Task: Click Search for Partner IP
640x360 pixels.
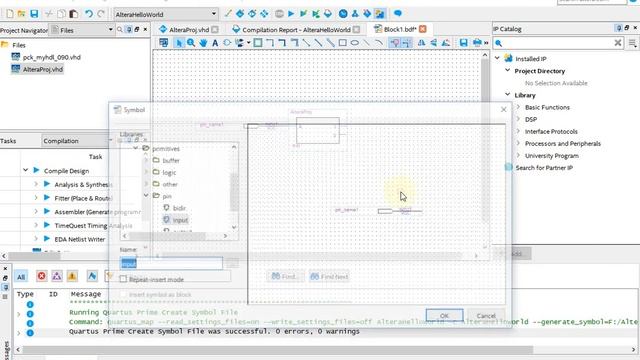Action: (544, 168)
